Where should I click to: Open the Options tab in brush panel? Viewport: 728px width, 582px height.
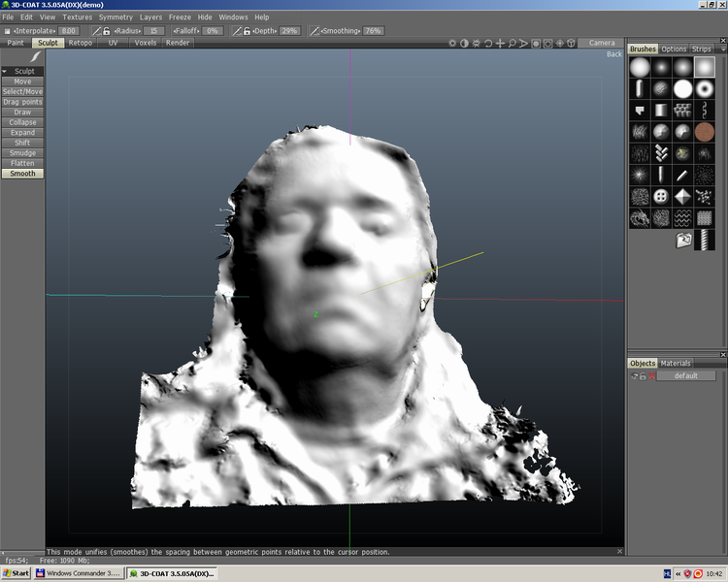(674, 48)
